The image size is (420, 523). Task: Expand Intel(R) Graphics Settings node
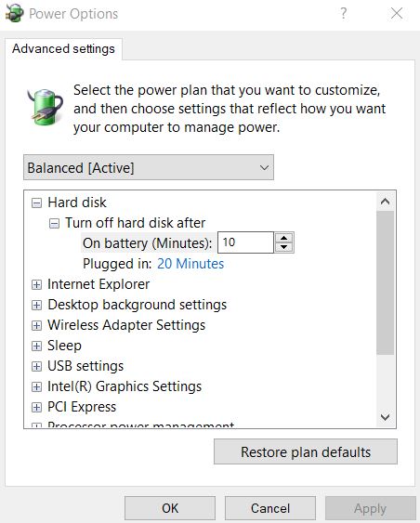36,386
